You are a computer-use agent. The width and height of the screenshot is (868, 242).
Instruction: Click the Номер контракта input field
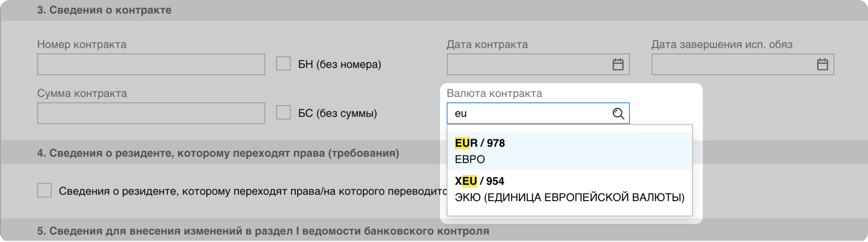click(x=151, y=64)
